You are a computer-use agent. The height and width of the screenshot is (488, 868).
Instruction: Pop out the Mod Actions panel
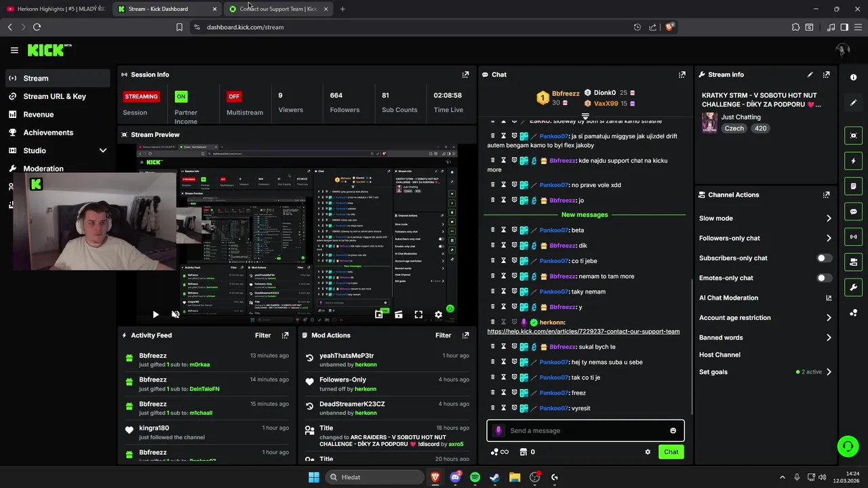tap(465, 335)
